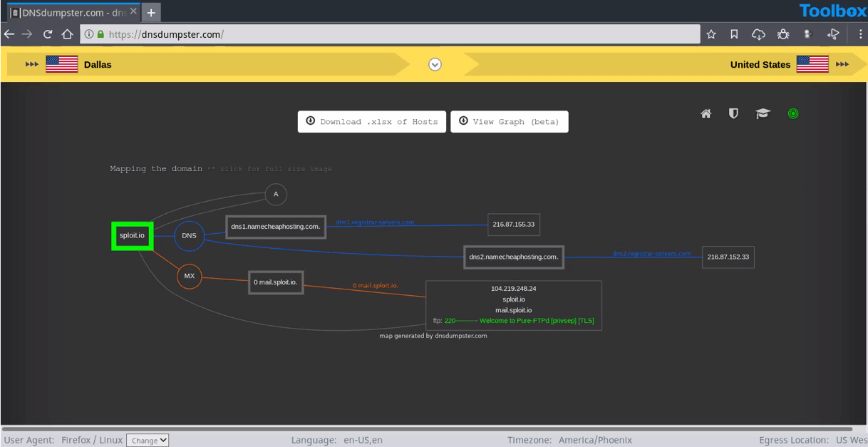
Task: Click dns1.namecheaphosting.com. node
Action: click(276, 226)
